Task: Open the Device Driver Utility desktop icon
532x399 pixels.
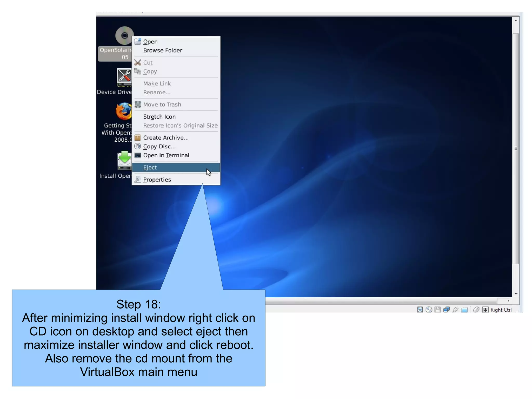Action: coord(124,77)
